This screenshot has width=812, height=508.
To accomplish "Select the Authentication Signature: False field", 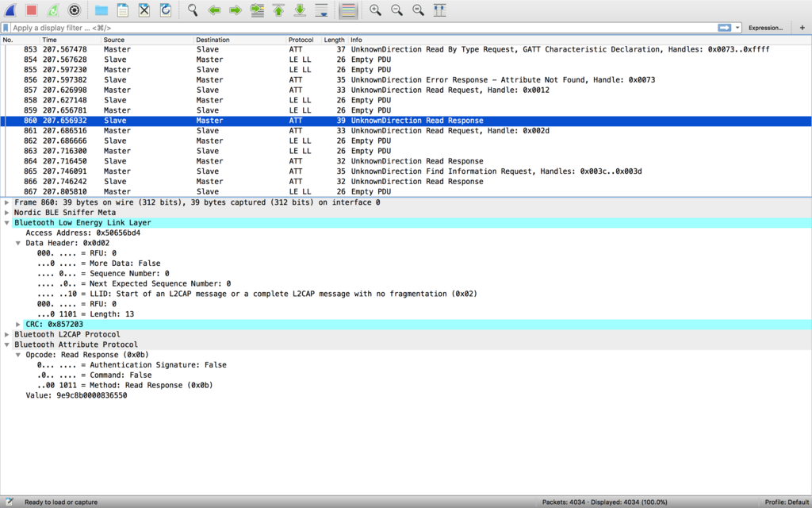I will [132, 365].
